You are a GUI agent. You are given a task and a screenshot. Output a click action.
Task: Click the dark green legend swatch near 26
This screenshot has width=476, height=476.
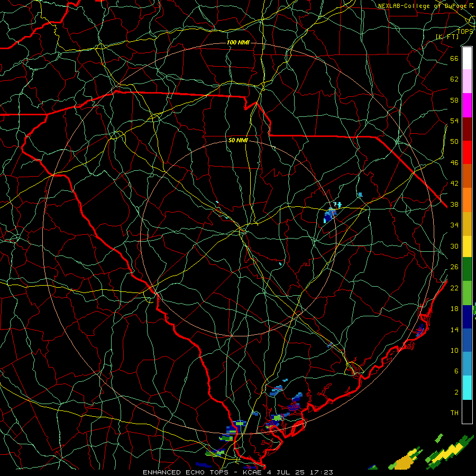[467, 269]
